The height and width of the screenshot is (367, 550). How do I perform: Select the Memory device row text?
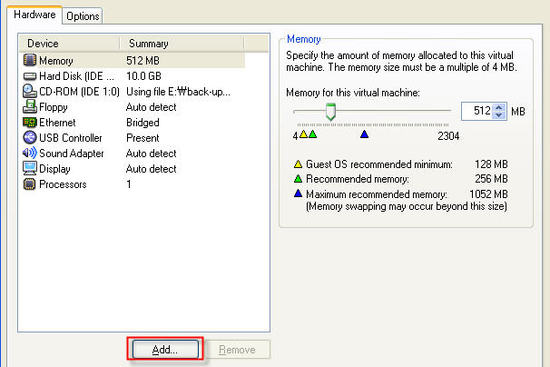tap(56, 61)
